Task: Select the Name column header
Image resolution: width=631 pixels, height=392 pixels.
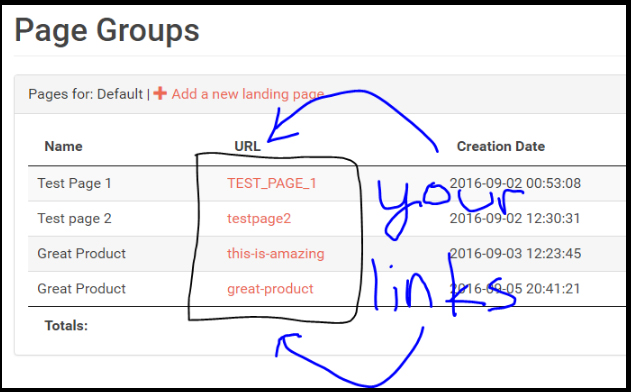Action: pyautogui.click(x=64, y=146)
